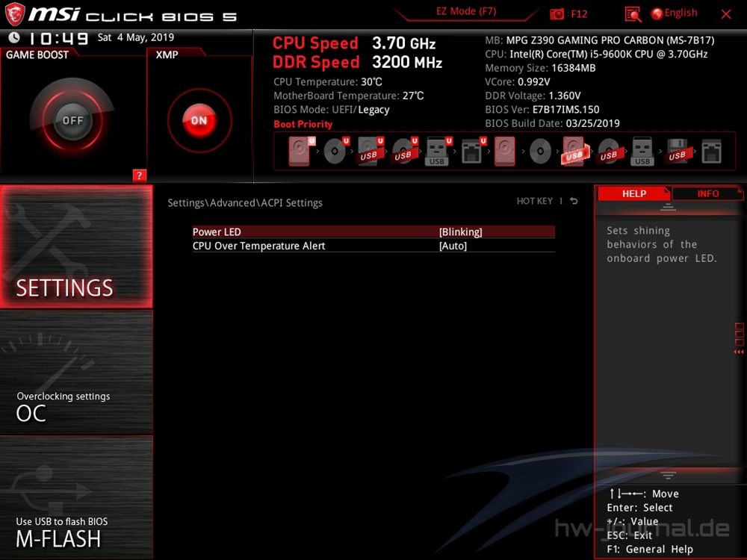Click the back arrow next to HOT KEY

pyautogui.click(x=574, y=202)
